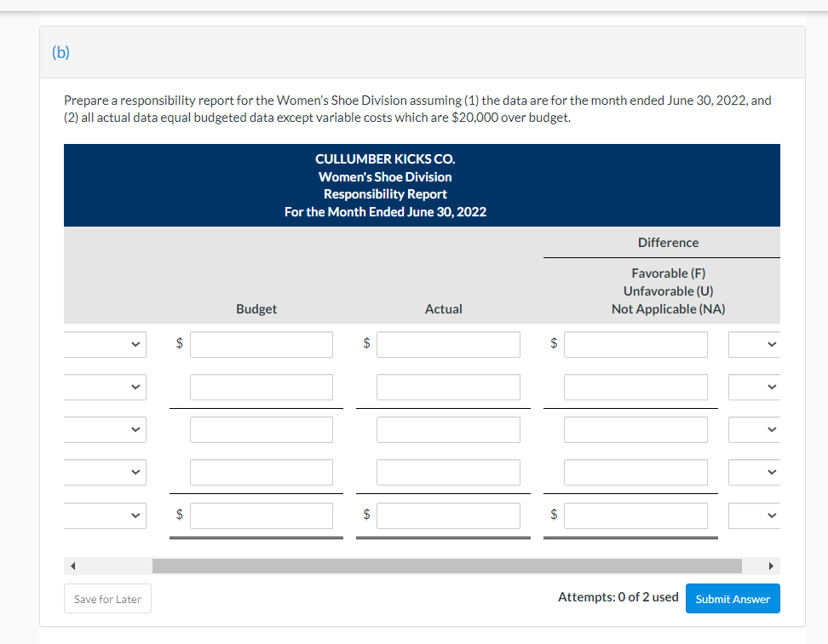Viewport: 828px width, 644px height.
Task: Open second row F/U/NA difference dropdown
Action: 754,387
